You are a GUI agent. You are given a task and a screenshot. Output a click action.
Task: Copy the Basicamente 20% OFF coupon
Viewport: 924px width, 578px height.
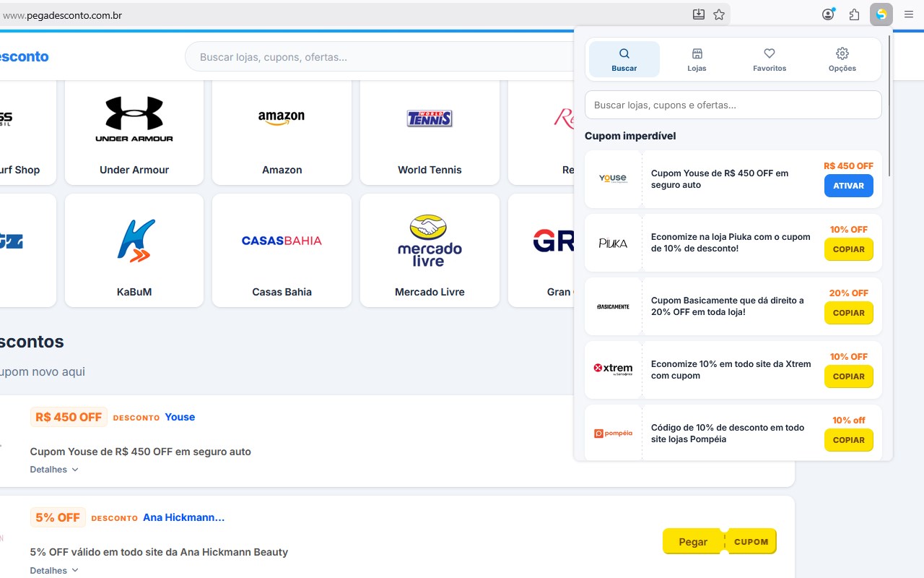click(x=849, y=313)
